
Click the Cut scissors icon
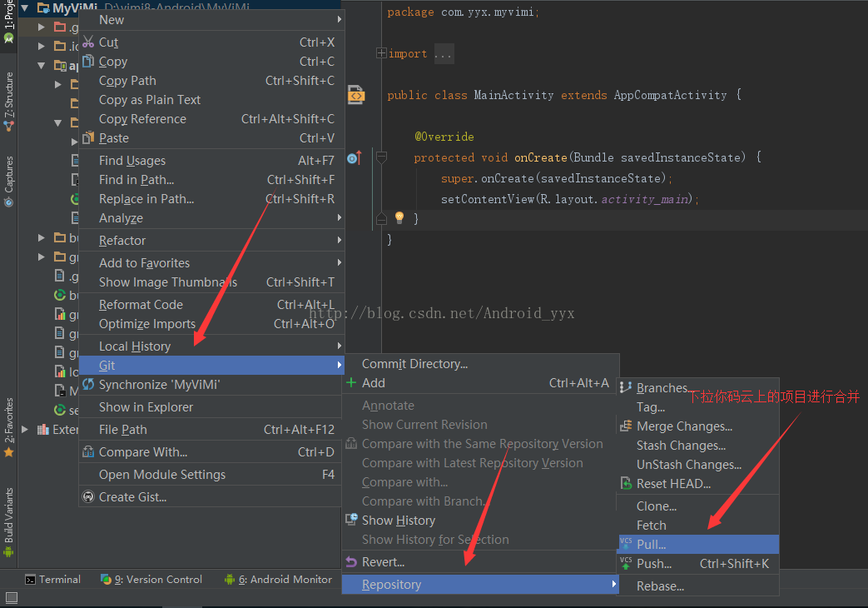click(88, 42)
